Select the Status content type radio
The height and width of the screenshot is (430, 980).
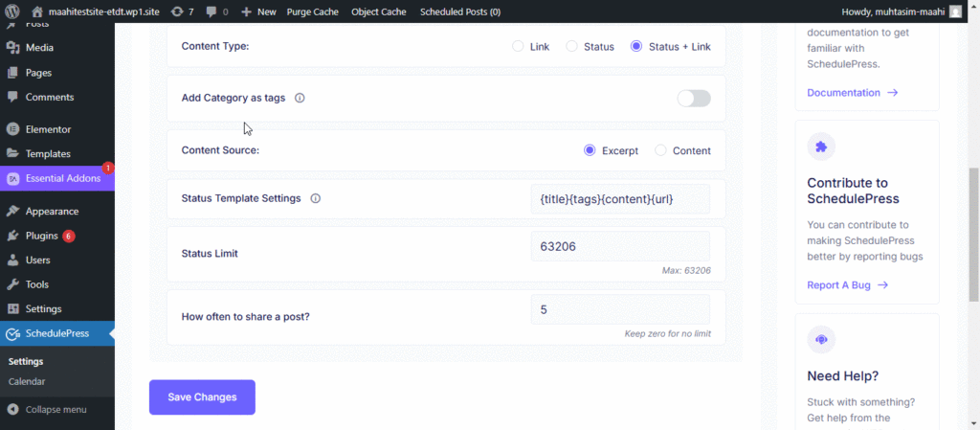coord(571,46)
